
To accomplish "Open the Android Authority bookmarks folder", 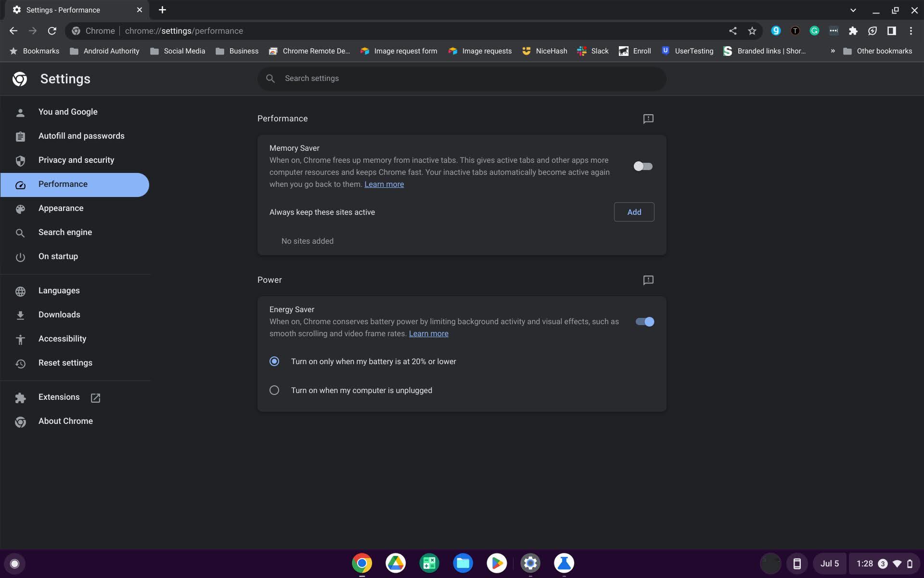I will pyautogui.click(x=104, y=51).
